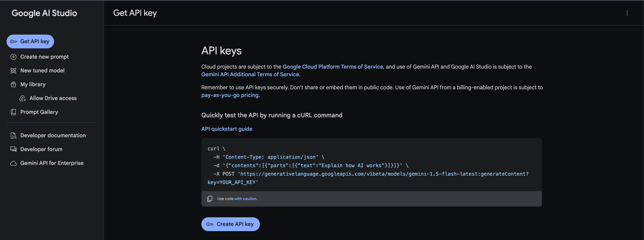
Task: Click 'Quickly test the API by running a cURL command'
Action: 272,115
